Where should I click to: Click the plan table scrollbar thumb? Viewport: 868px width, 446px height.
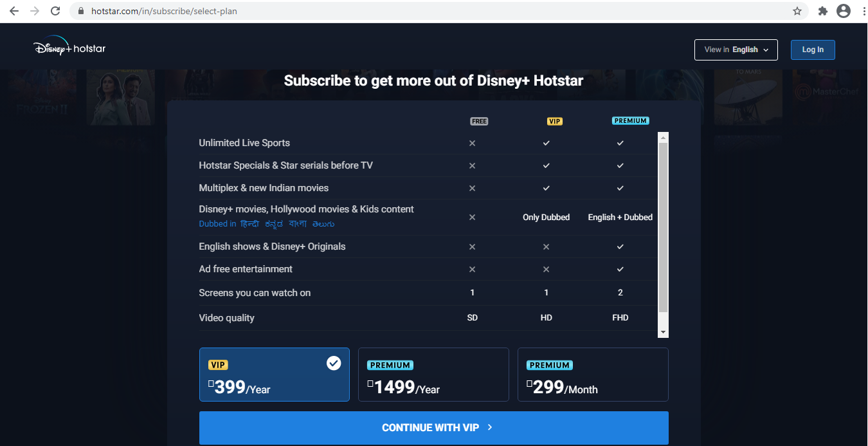tap(664, 228)
